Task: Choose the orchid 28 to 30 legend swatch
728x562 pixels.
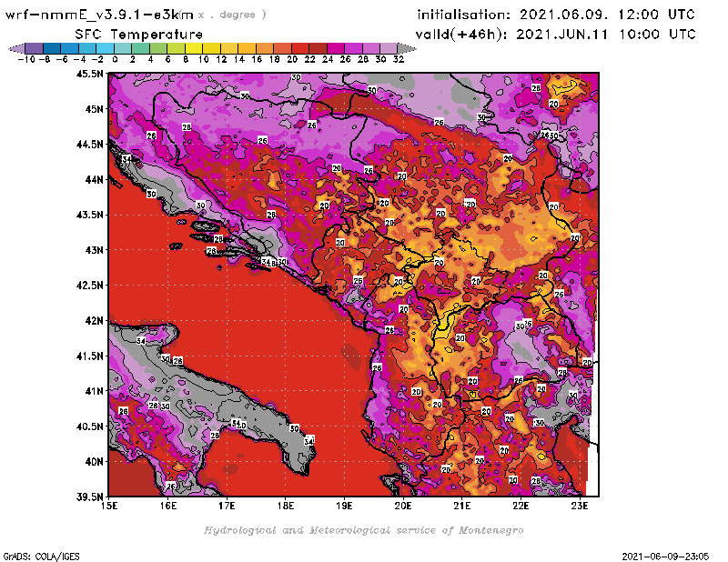Action: point(370,48)
